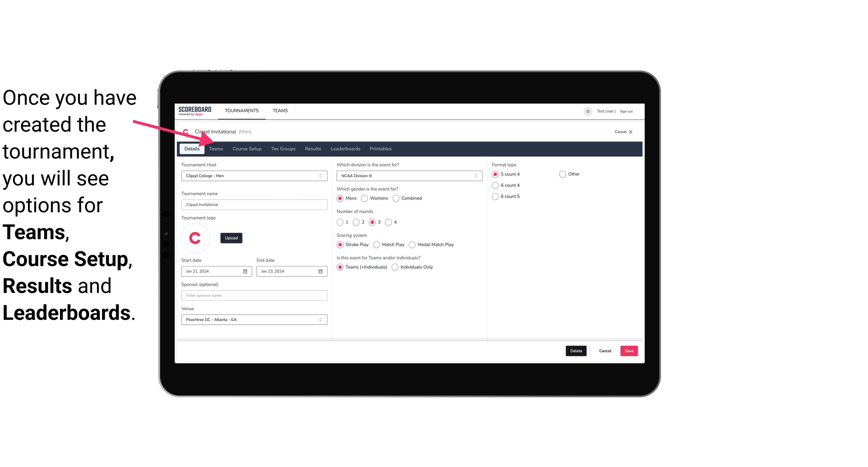Click the tournament upload logo icon
The image size is (868, 467).
click(231, 238)
